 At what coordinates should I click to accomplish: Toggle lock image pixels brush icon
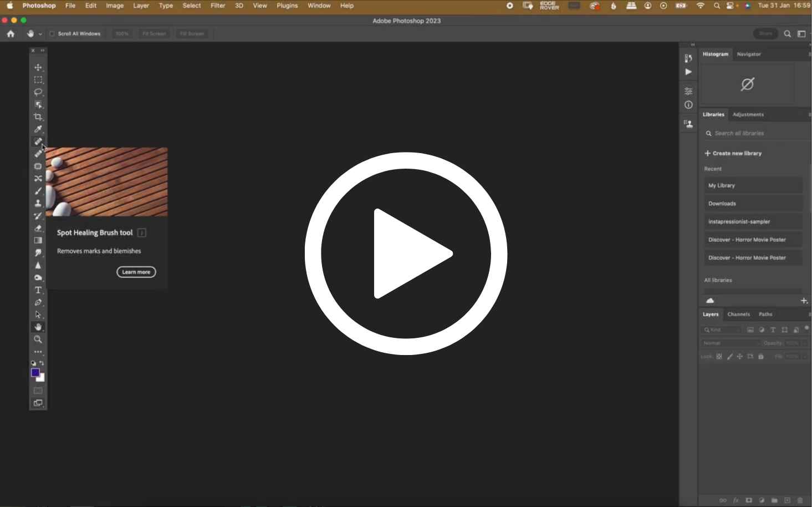729,357
